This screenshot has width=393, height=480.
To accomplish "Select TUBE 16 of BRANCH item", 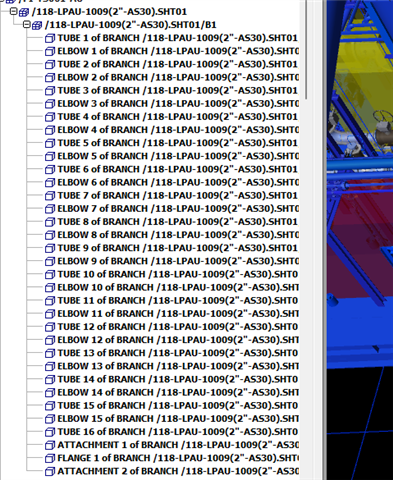I will click(x=177, y=432).
